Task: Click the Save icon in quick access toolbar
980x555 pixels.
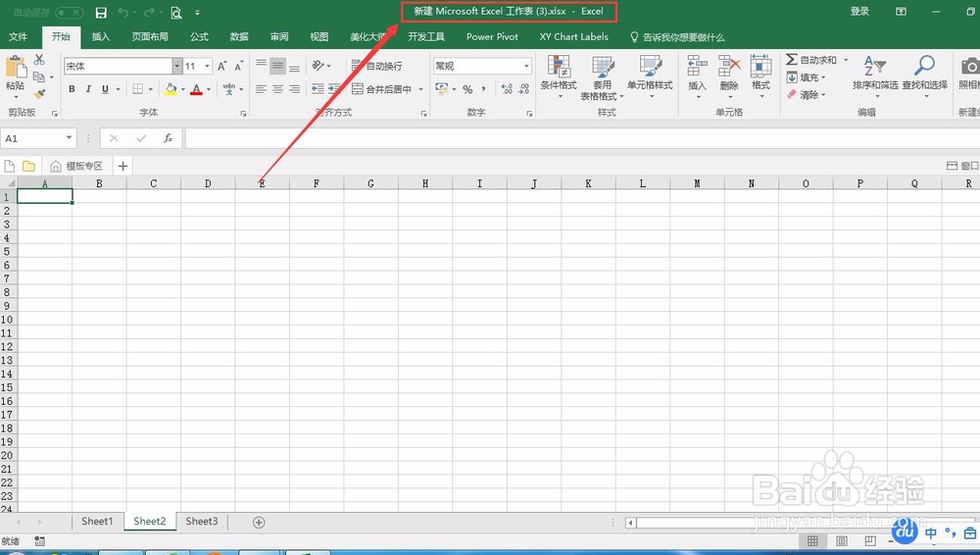Action: [x=101, y=13]
